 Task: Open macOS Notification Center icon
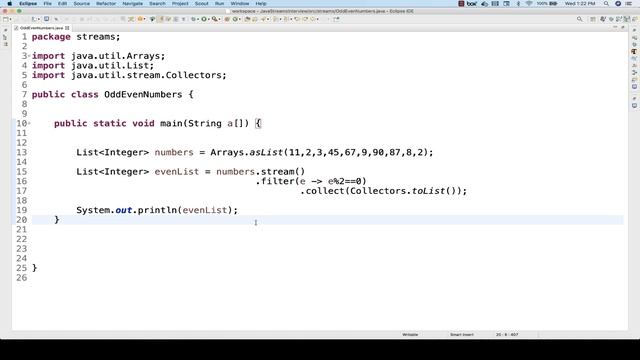(x=629, y=4)
